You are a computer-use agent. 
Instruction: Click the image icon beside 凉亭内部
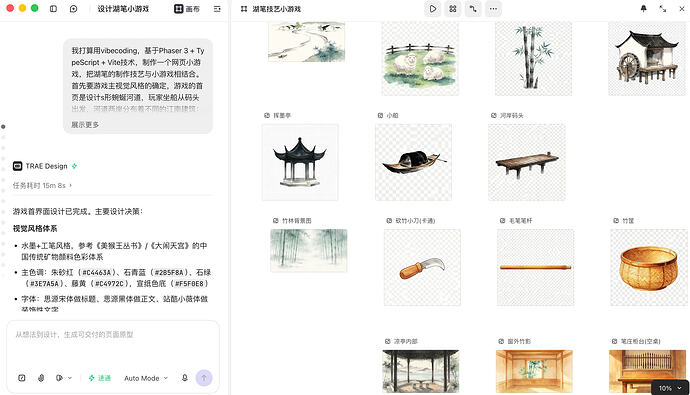point(387,341)
